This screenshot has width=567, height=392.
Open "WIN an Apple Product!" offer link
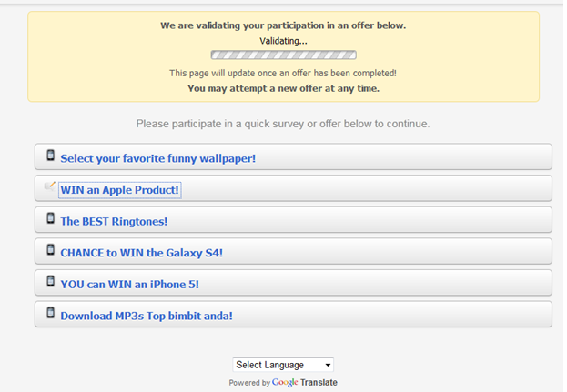(120, 190)
